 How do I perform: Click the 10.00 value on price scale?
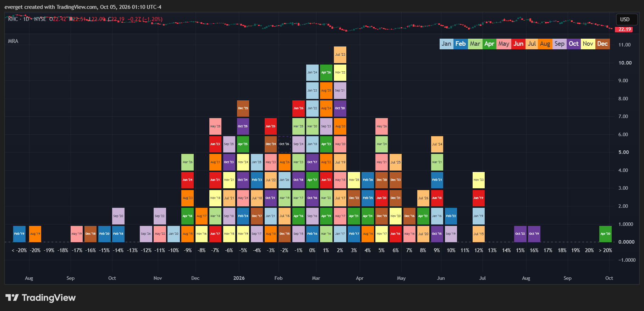(625, 63)
